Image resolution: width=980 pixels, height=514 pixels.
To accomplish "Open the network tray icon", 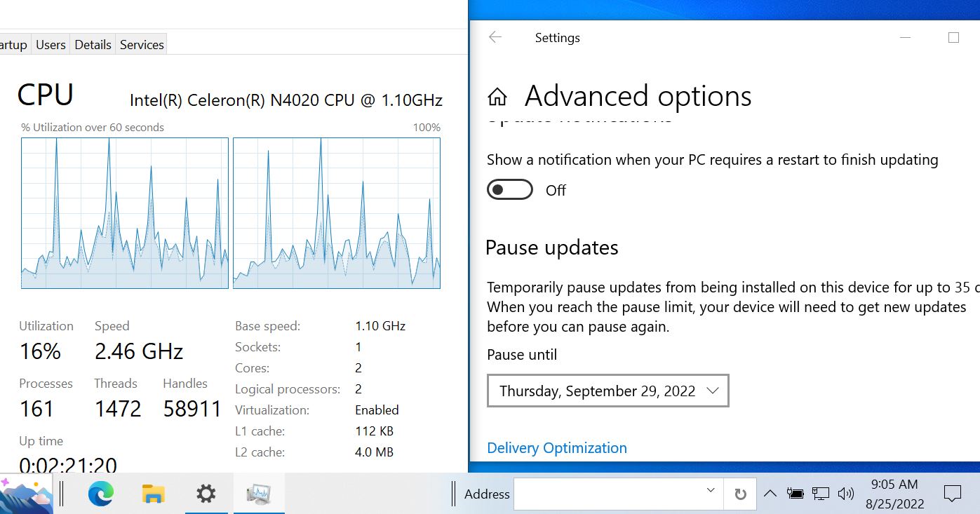I will [821, 494].
